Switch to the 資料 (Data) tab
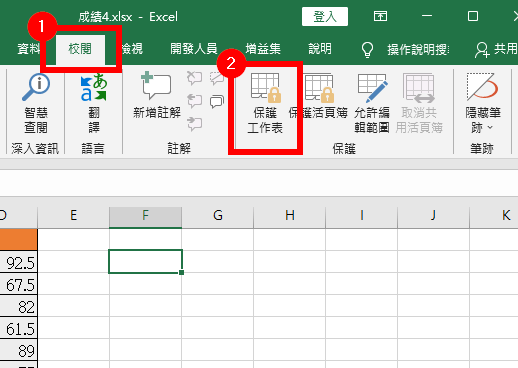The image size is (518, 368). (x=29, y=49)
